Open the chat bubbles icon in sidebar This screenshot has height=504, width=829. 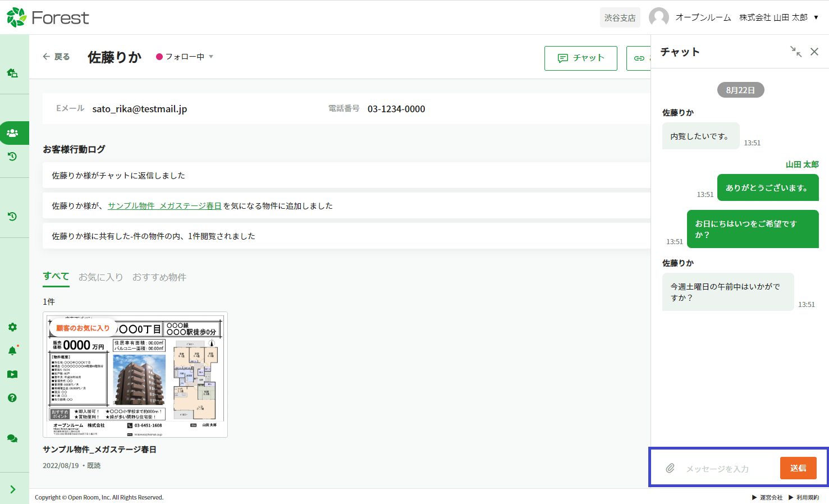tap(12, 438)
